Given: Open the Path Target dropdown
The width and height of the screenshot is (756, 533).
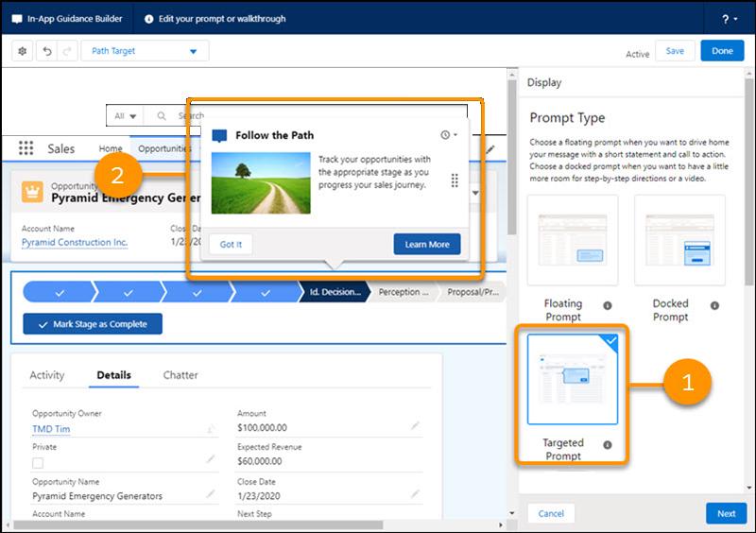Looking at the screenshot, I should (145, 52).
